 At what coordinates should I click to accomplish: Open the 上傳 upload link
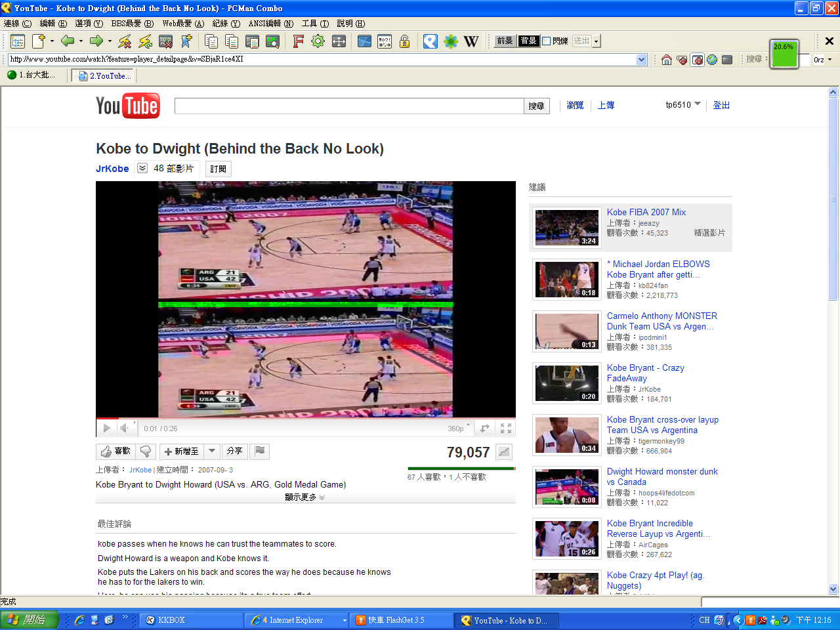[606, 105]
